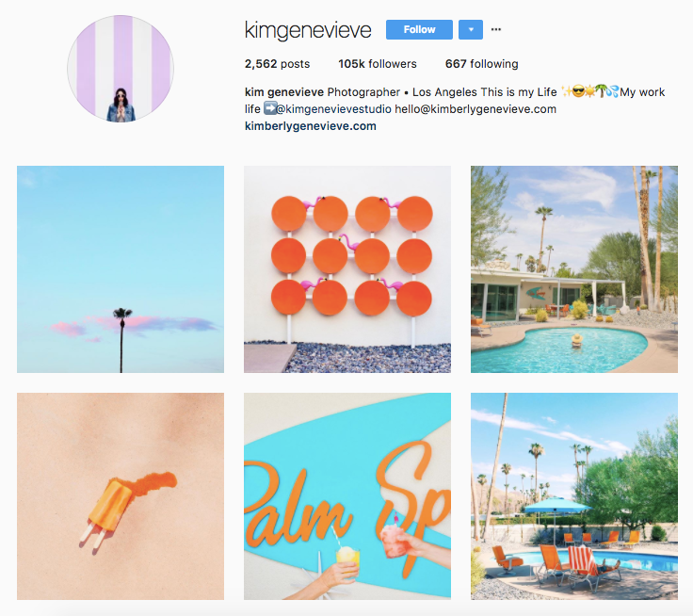Open the pool house with swimmer photo
Viewport: 693px width, 616px height.
click(574, 269)
